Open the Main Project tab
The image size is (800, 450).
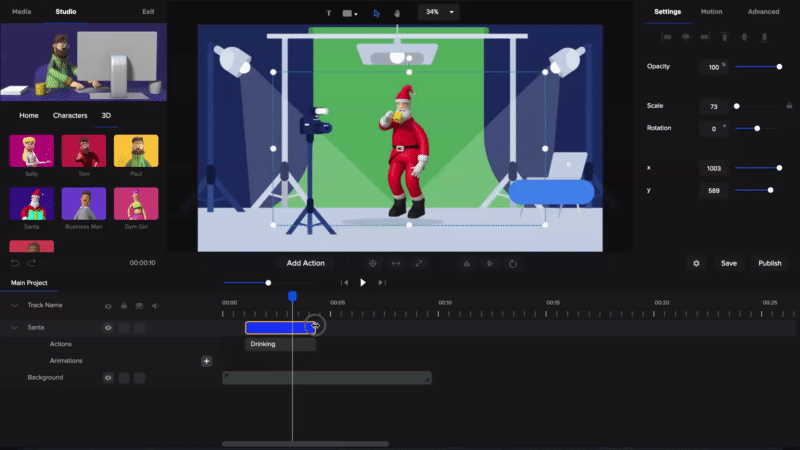coord(29,283)
